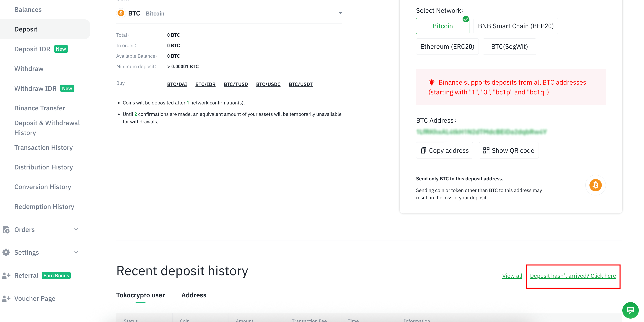
Task: Open BTC/IDR trading pair link
Action: (x=205, y=84)
